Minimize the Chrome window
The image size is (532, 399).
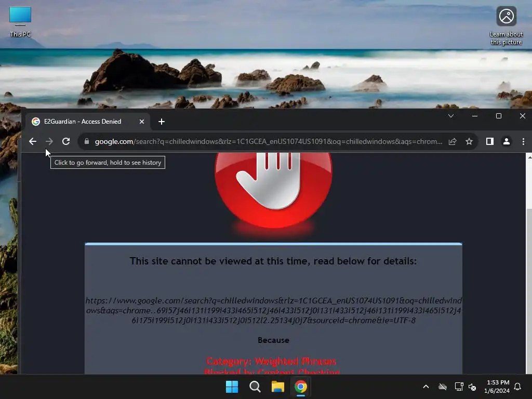click(475, 116)
